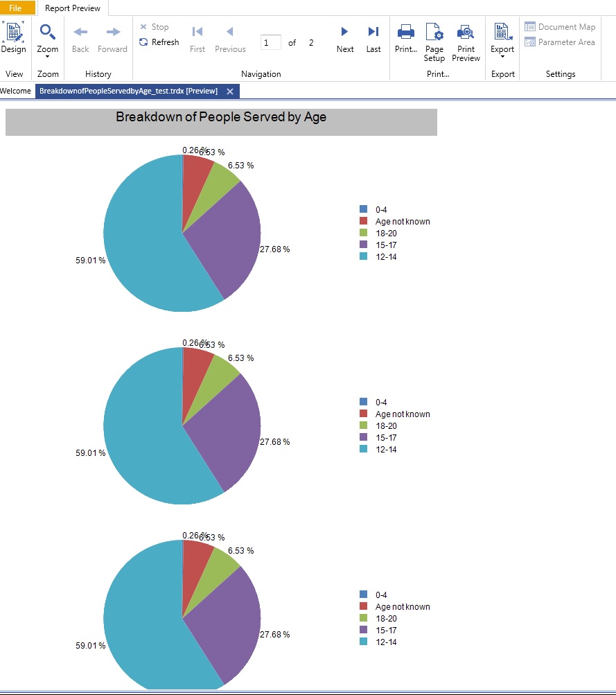Select the Report Preview ribbon tab

73,8
